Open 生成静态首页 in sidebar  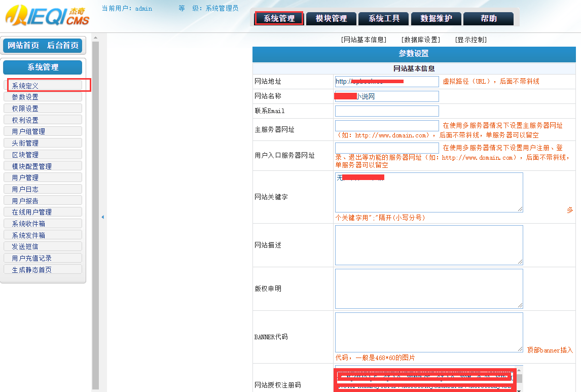[43, 269]
